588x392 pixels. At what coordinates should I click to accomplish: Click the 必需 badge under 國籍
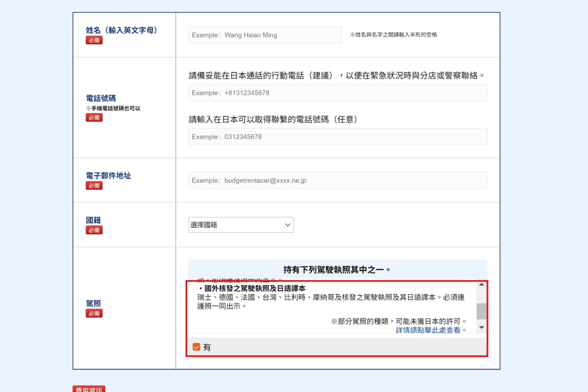click(94, 230)
